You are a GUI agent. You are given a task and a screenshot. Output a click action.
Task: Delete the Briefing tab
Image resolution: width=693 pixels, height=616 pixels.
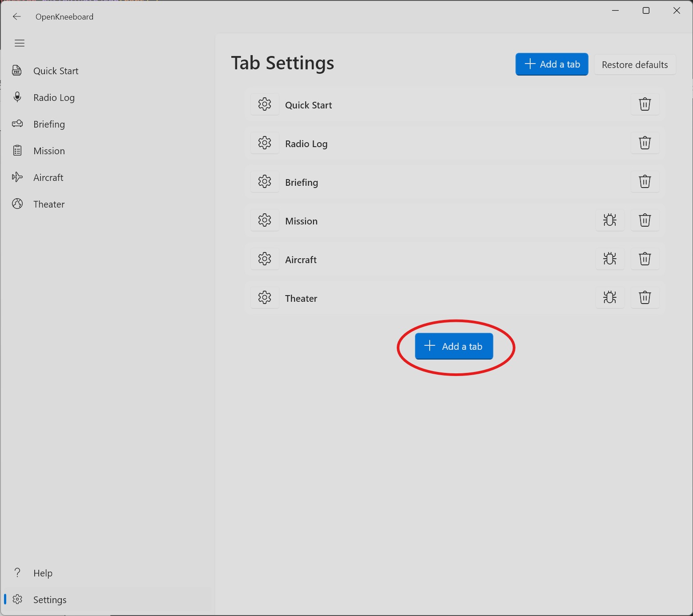pos(645,182)
